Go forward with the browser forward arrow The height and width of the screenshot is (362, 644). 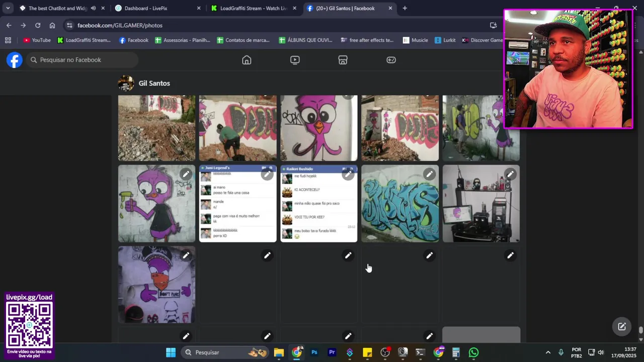(x=23, y=25)
